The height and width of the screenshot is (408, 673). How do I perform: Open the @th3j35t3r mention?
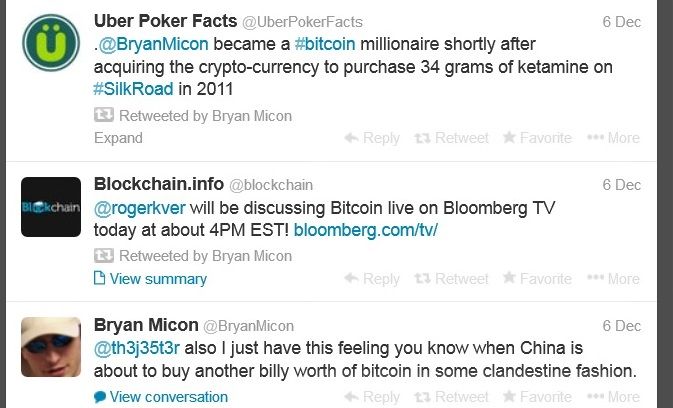coord(136,348)
